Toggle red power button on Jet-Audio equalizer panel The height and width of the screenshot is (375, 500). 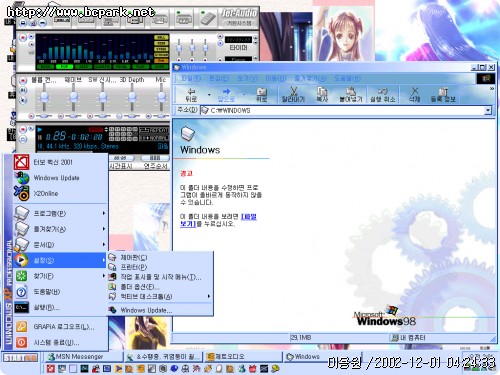(23, 37)
